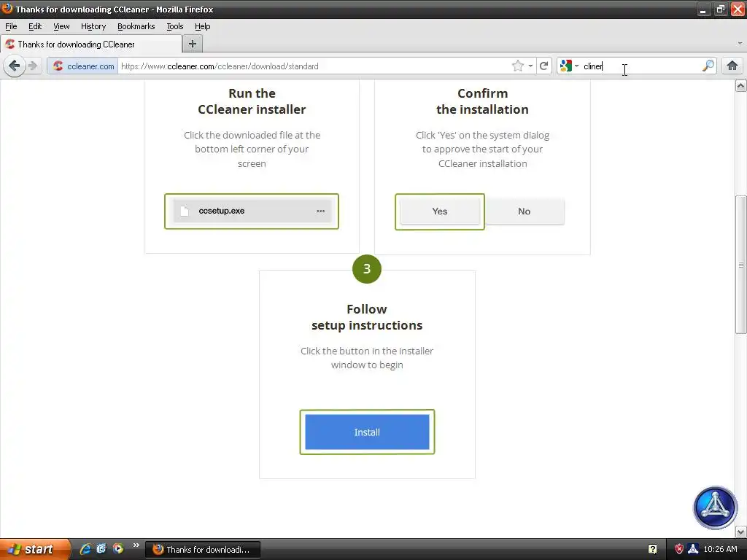Click the Yes button
The height and width of the screenshot is (560, 747).
coord(440,211)
